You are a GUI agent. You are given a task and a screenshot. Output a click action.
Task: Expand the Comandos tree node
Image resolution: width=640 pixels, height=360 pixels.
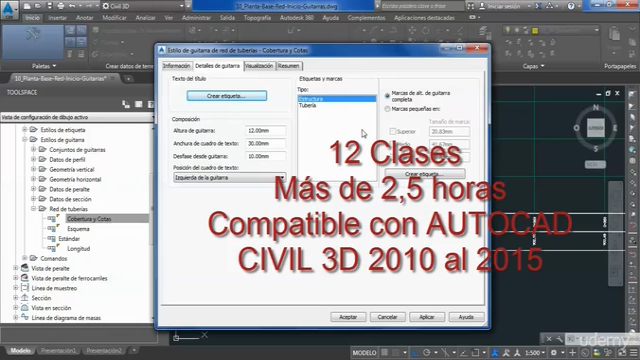point(24,258)
